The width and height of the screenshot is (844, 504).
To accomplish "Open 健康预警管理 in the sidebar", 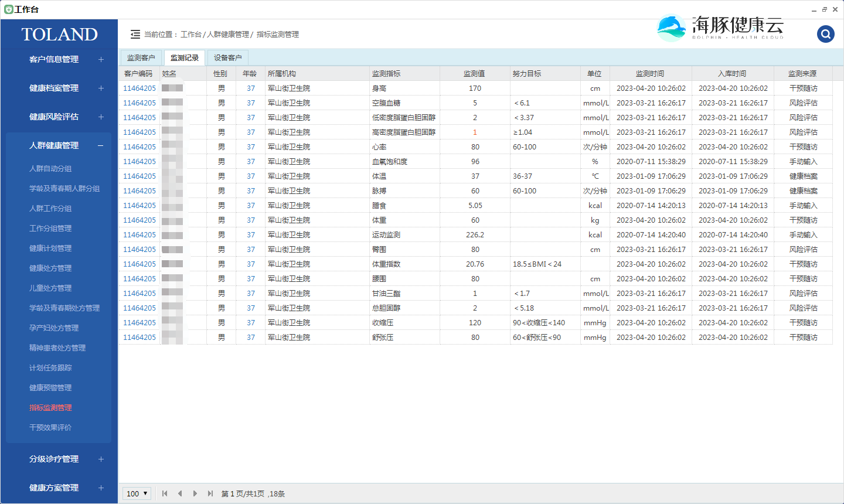I will pos(50,387).
